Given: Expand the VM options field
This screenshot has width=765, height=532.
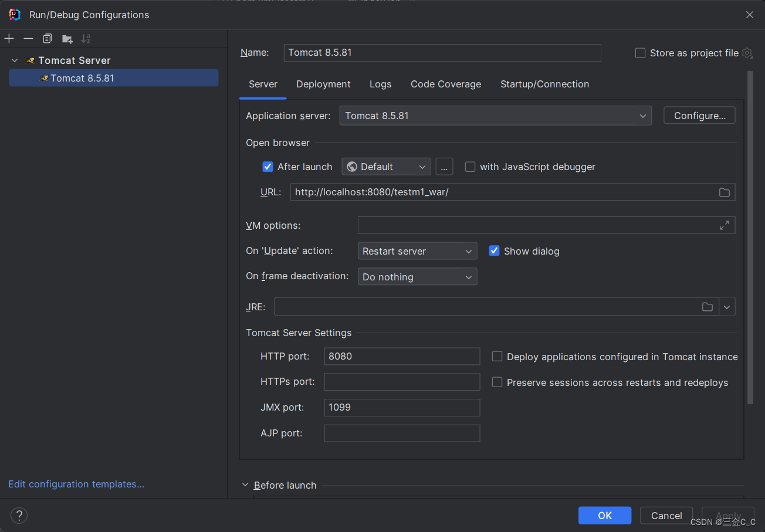Looking at the screenshot, I should pos(725,225).
